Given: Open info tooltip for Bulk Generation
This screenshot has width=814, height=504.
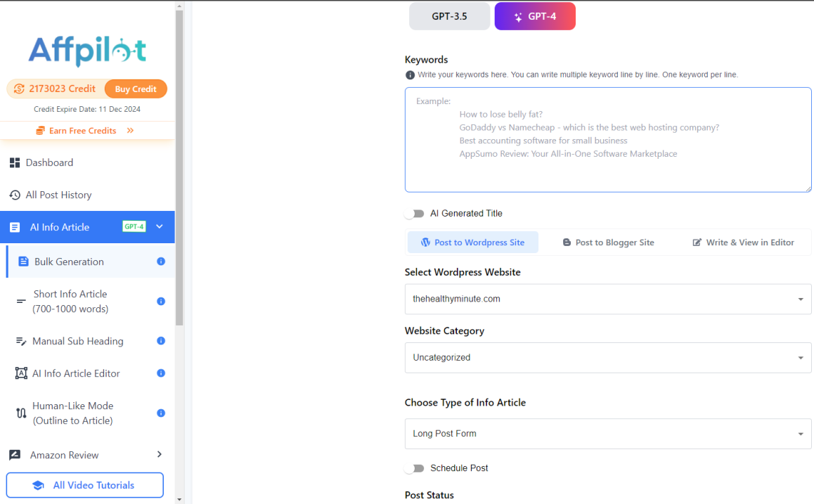Looking at the screenshot, I should (161, 261).
